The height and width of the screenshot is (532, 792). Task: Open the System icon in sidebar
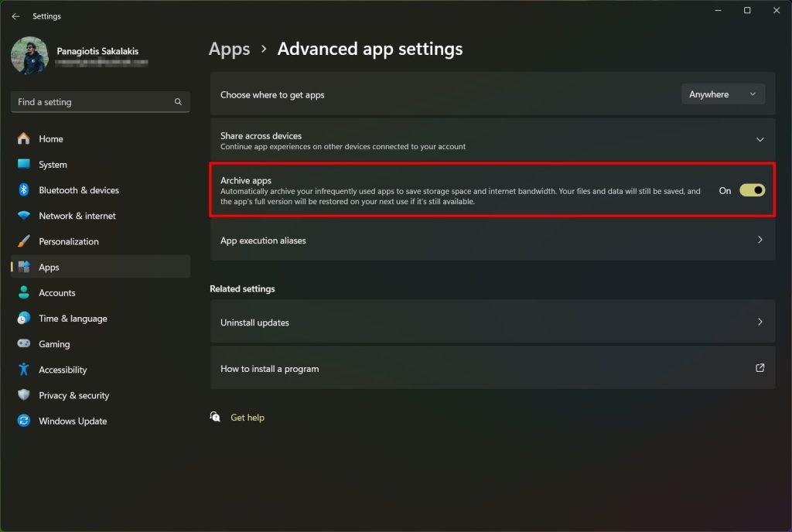(24, 164)
